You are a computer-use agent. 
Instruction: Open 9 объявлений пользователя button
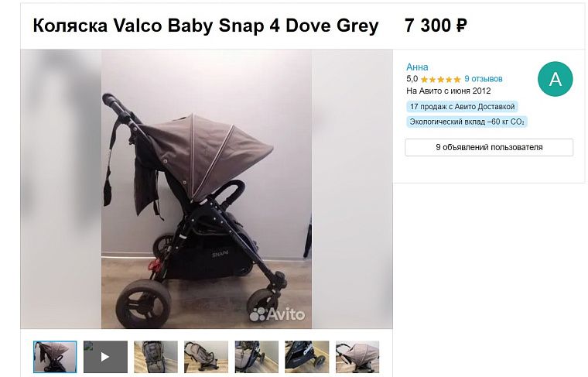[x=489, y=147]
